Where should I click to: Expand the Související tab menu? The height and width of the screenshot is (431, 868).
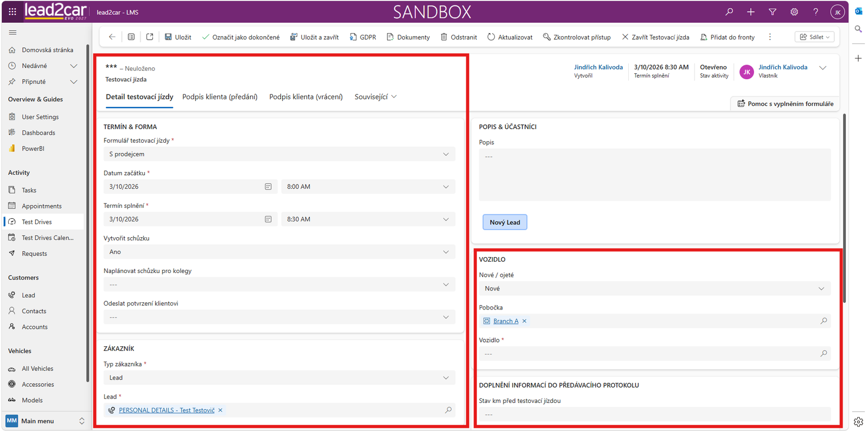[376, 97]
